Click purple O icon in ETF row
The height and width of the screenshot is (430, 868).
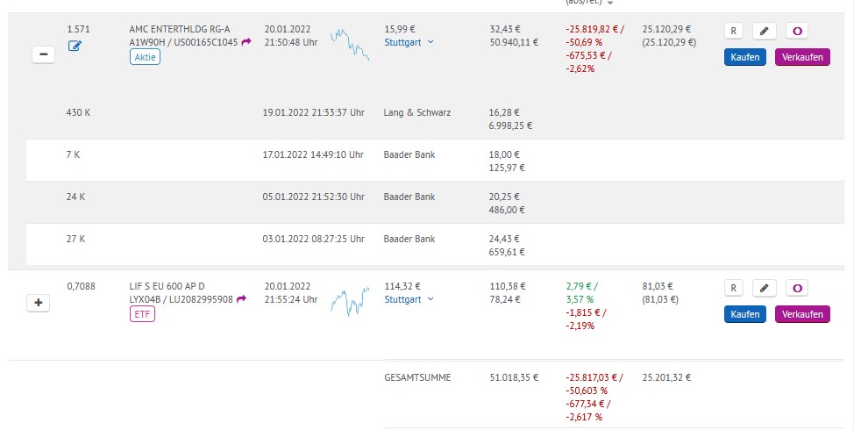click(797, 288)
